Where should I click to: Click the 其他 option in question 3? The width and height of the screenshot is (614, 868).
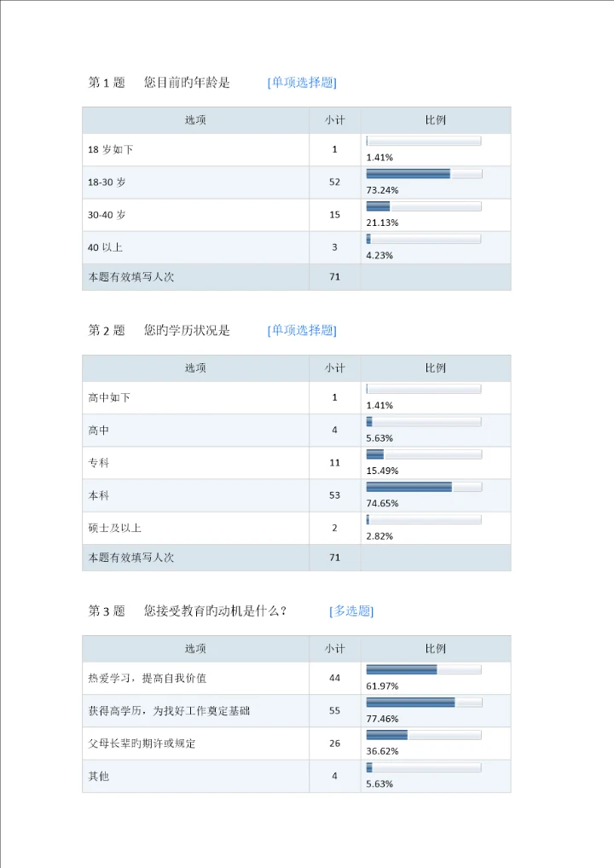coord(99,777)
